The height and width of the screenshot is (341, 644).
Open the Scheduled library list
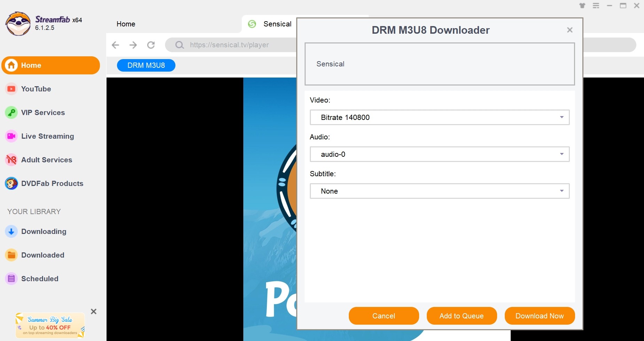[40, 279]
